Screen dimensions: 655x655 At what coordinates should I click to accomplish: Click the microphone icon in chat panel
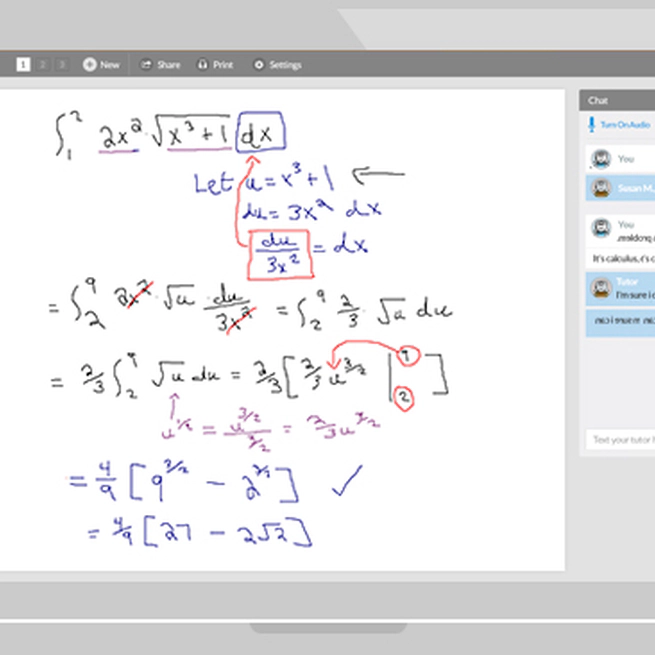(591, 125)
